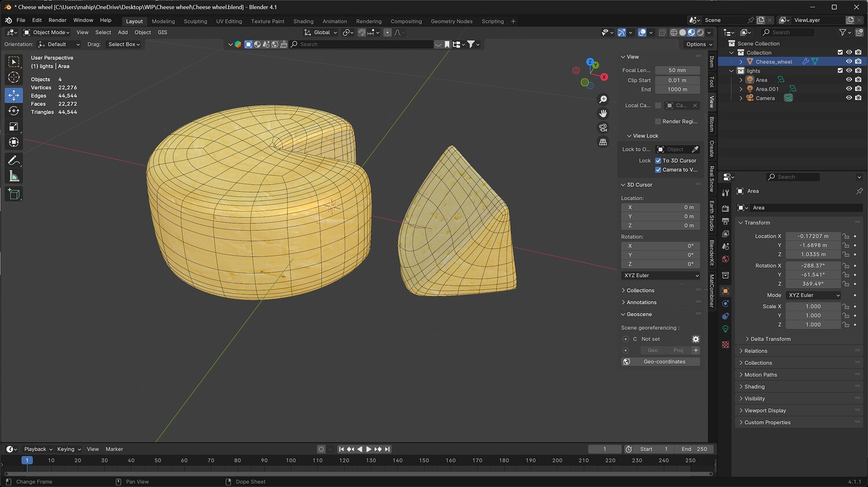Screen dimensions: 868x487
Task: Click the End frame field in timeline
Action: coord(694,449)
